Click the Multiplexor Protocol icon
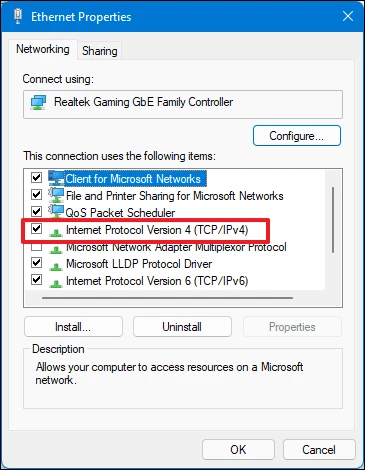This screenshot has width=365, height=470. pyautogui.click(x=56, y=249)
